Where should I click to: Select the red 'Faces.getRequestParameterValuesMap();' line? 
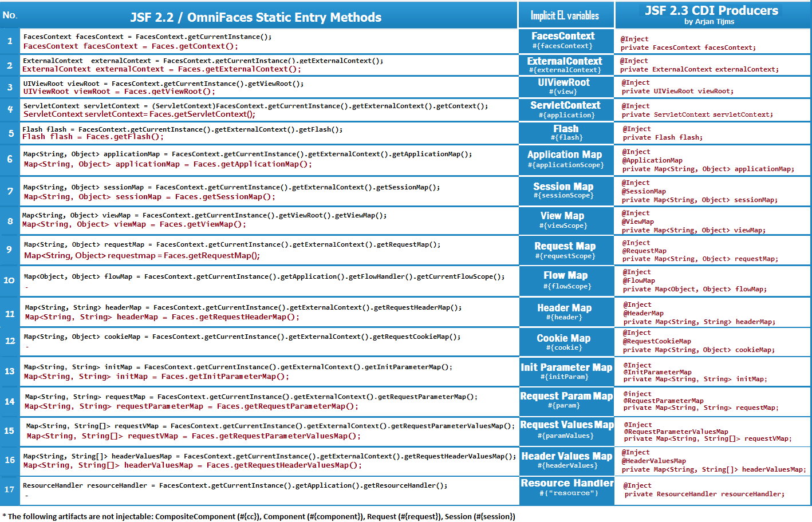coord(194,436)
